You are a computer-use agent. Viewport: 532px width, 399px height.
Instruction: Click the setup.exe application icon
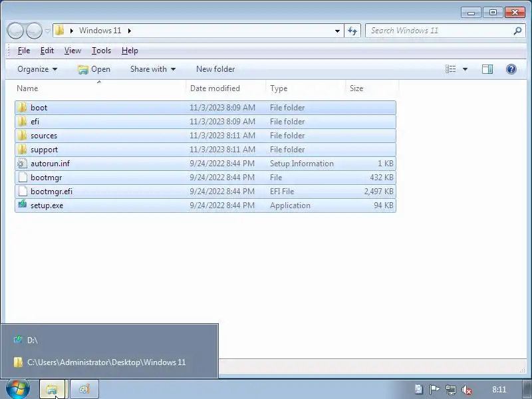point(22,205)
